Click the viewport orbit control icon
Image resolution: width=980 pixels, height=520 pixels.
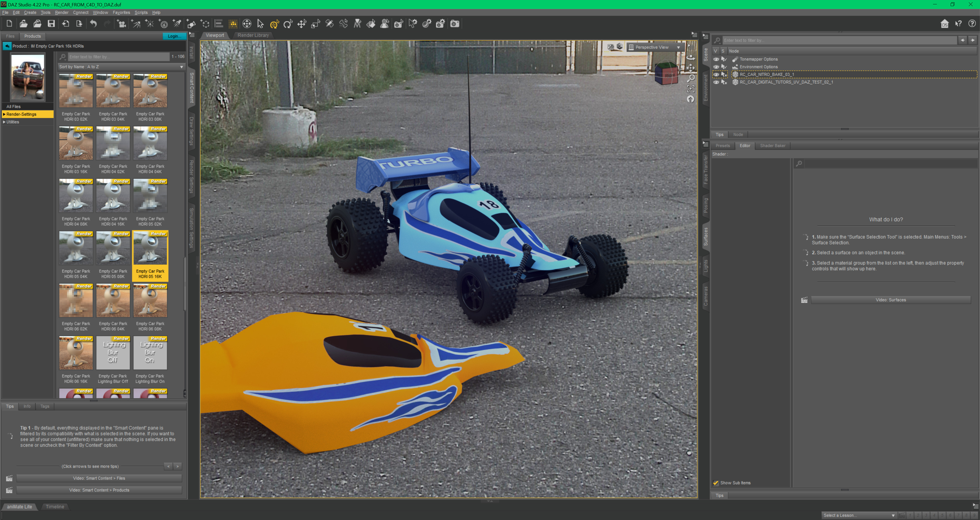tap(691, 57)
